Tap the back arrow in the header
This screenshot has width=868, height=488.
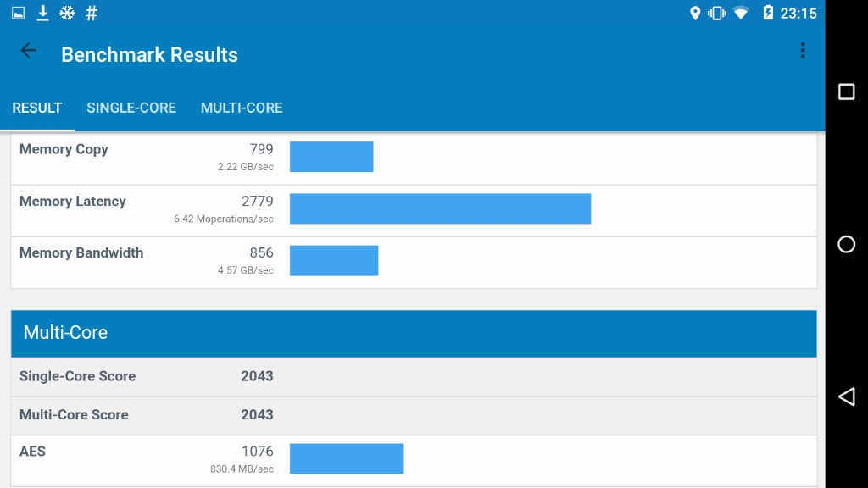click(29, 51)
